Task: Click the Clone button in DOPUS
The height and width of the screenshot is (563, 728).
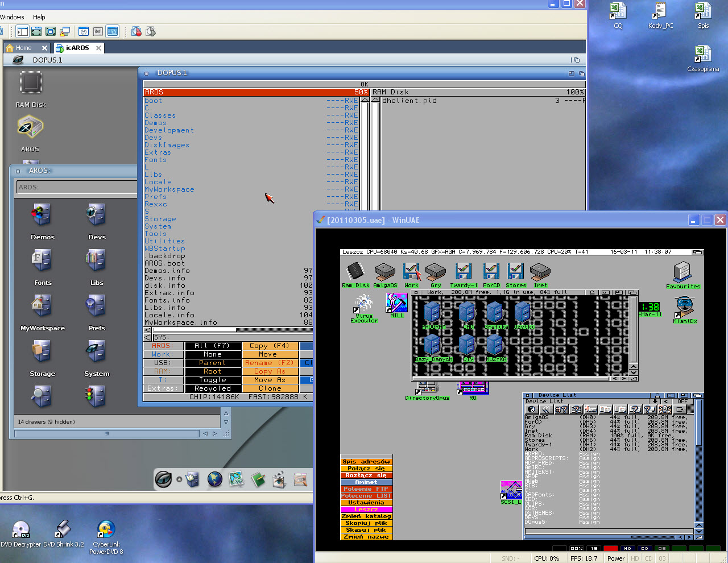Action: 270,388
